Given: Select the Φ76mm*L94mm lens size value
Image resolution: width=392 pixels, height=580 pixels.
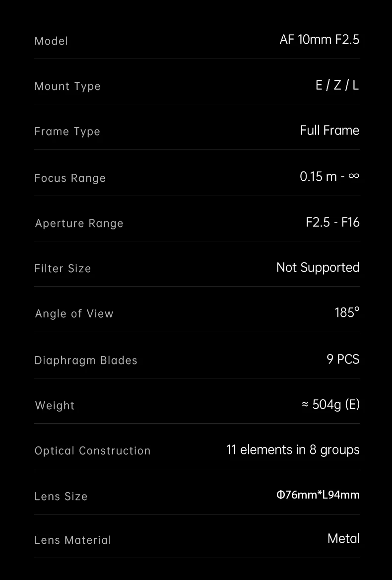Looking at the screenshot, I should [318, 495].
